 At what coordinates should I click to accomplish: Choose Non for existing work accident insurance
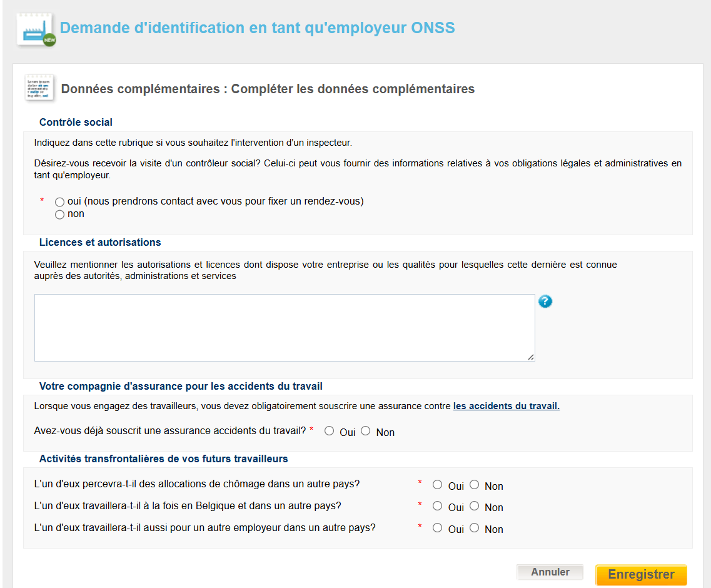(x=365, y=431)
